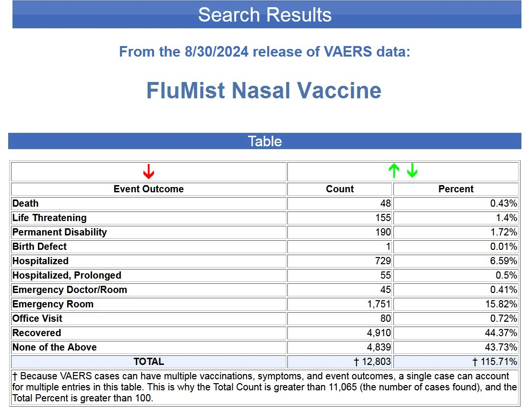Click the None of the Above percent 43.73%
The height and width of the screenshot is (410, 532).
click(x=501, y=347)
